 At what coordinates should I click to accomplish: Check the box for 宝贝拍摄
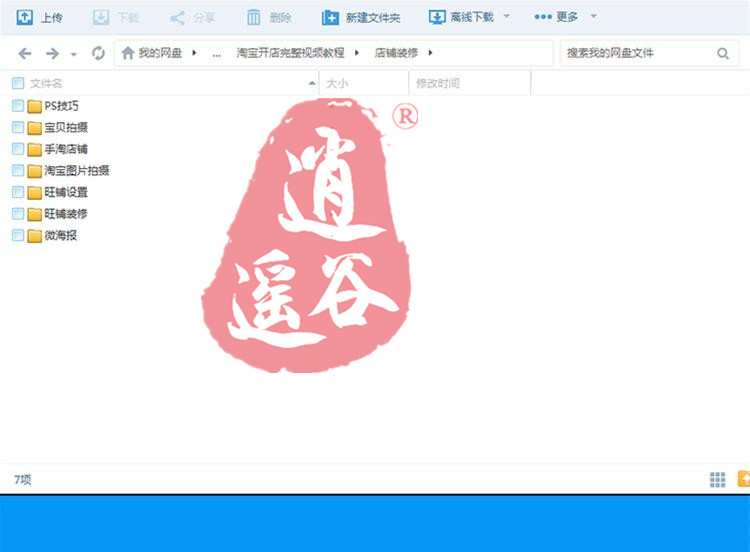(x=18, y=127)
